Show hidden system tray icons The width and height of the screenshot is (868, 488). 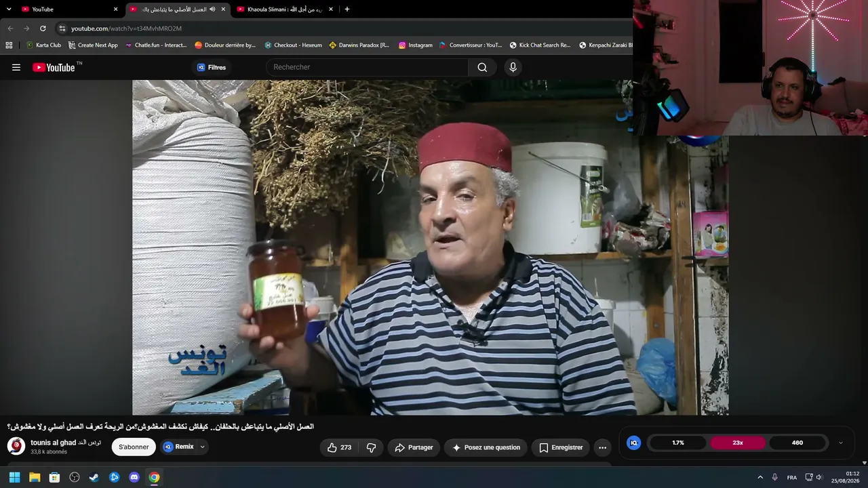pyautogui.click(x=760, y=477)
